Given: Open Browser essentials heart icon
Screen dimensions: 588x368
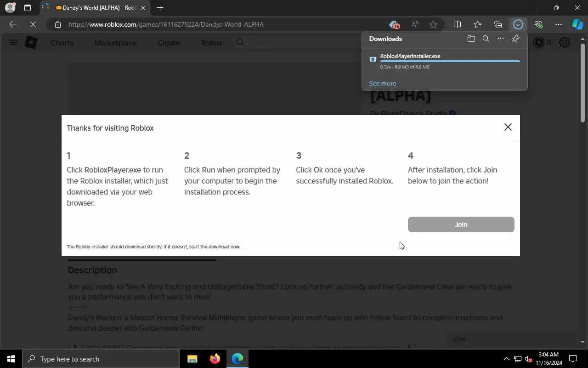Looking at the screenshot, I should click(538, 24).
